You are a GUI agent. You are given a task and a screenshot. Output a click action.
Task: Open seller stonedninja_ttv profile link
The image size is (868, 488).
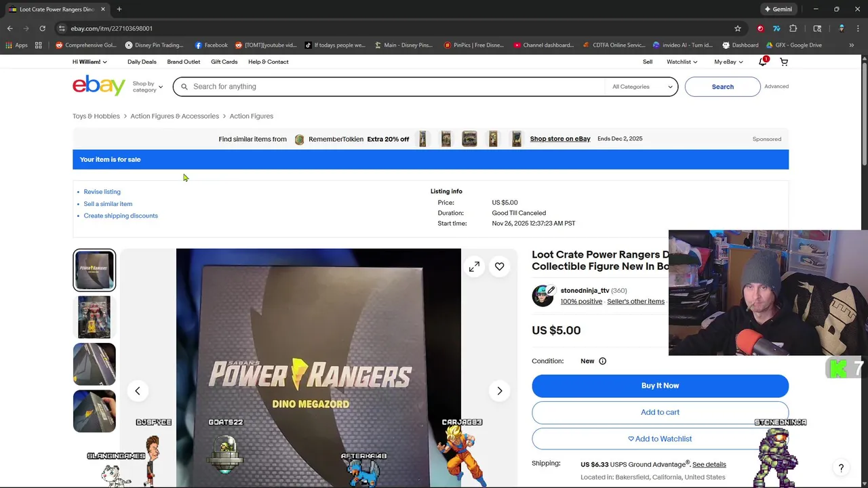[585, 291]
